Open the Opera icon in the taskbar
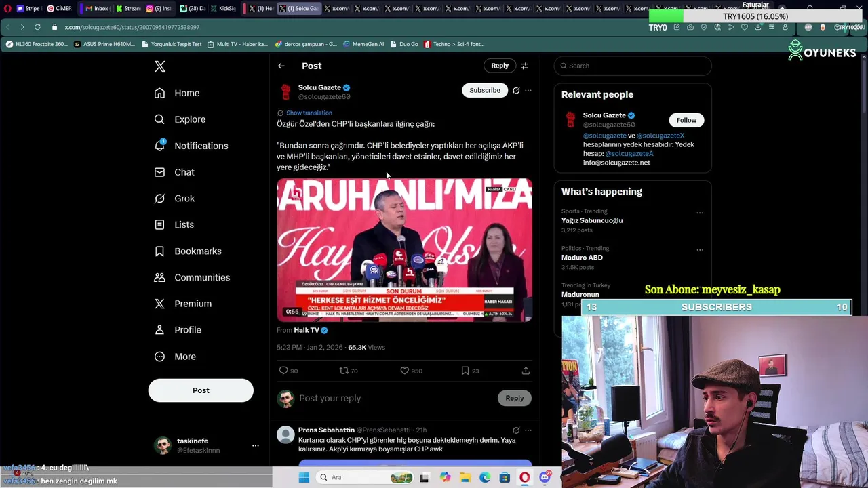 point(524,477)
